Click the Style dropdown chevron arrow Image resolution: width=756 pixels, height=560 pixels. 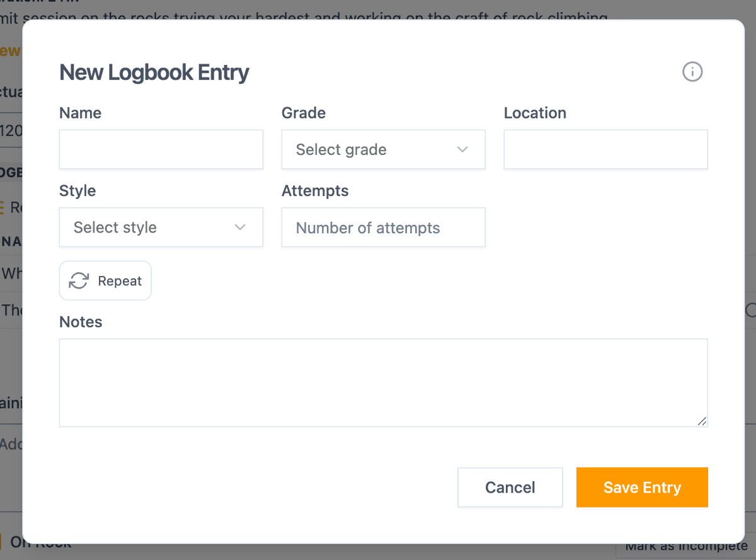pyautogui.click(x=240, y=227)
